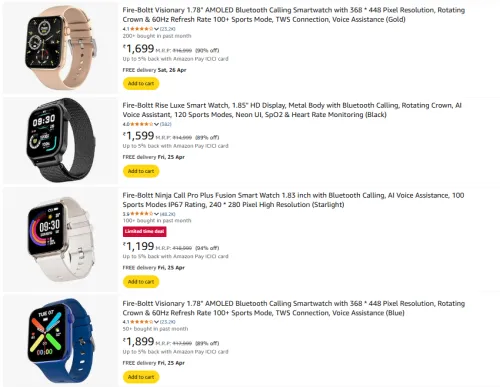Add the ₹1,699 gold Visionary watch to cart
The width and height of the screenshot is (500, 387).
tap(141, 84)
